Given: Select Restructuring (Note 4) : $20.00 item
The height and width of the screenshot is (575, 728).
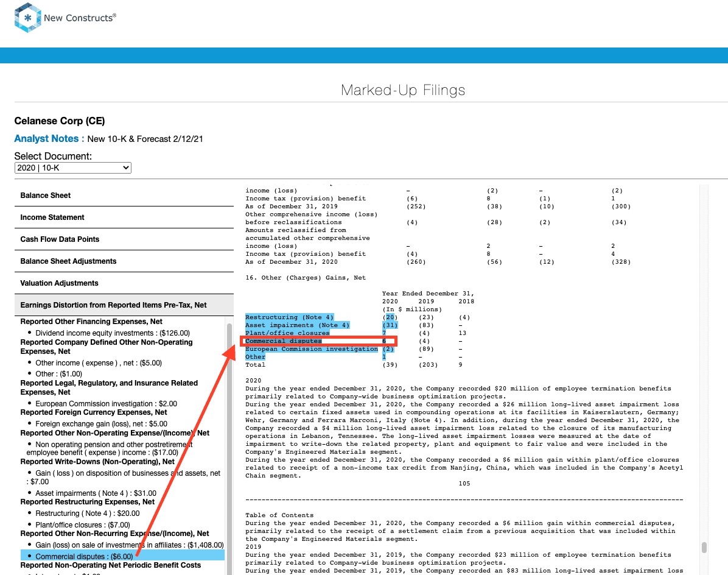Looking at the screenshot, I should pyautogui.click(x=87, y=513).
